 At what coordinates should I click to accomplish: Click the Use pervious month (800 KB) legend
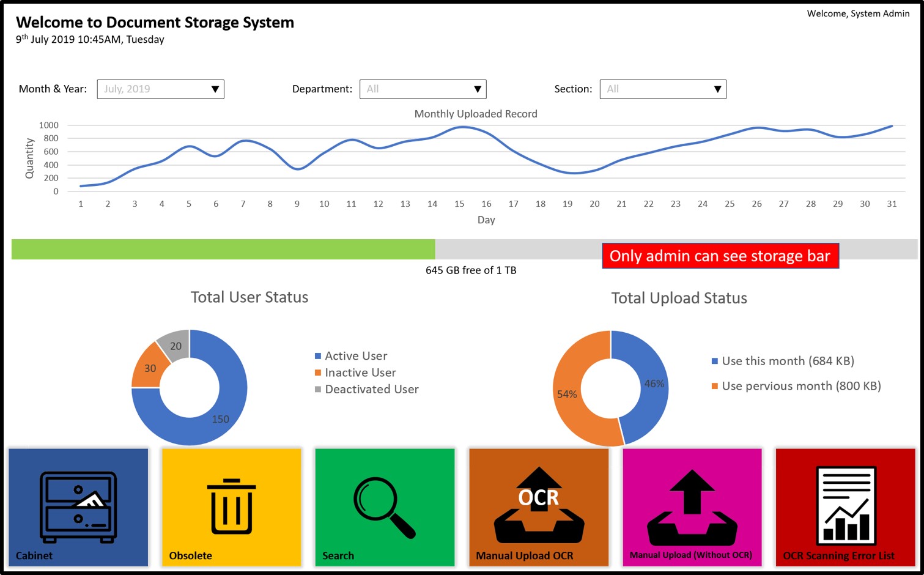coord(800,386)
